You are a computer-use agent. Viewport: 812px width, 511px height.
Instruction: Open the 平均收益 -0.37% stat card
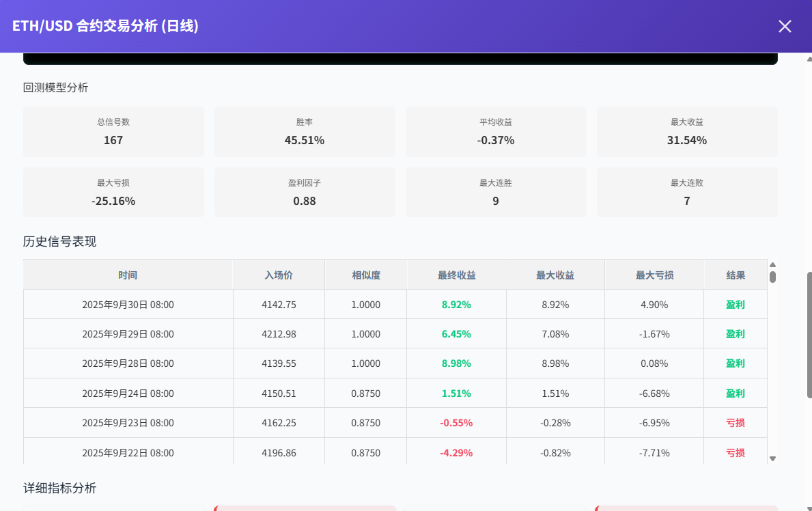(496, 132)
